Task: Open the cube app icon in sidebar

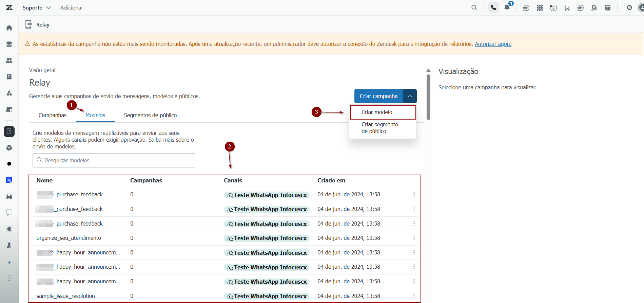Action: click(9, 148)
